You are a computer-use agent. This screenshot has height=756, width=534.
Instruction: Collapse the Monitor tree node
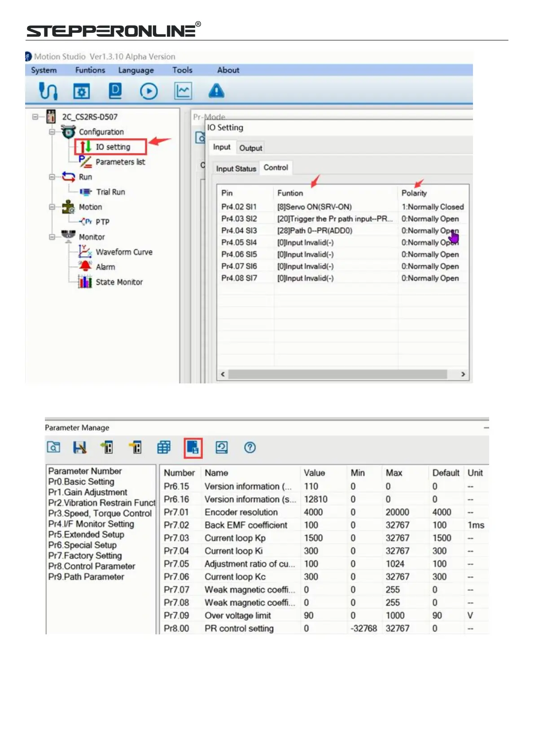[x=52, y=237]
